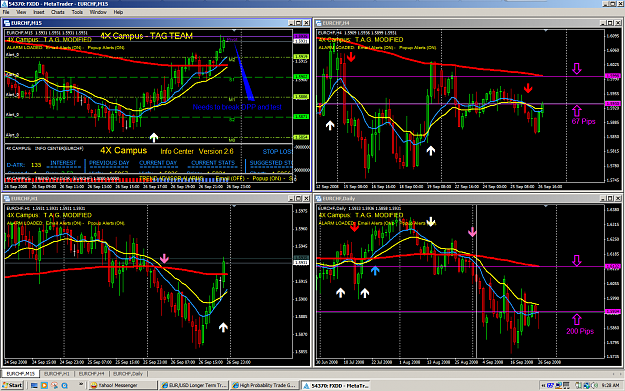Click the 'T.A.G. MODIFIED' label in Daily chart
Image resolution: width=625 pixels, height=391 pixels.
(379, 215)
